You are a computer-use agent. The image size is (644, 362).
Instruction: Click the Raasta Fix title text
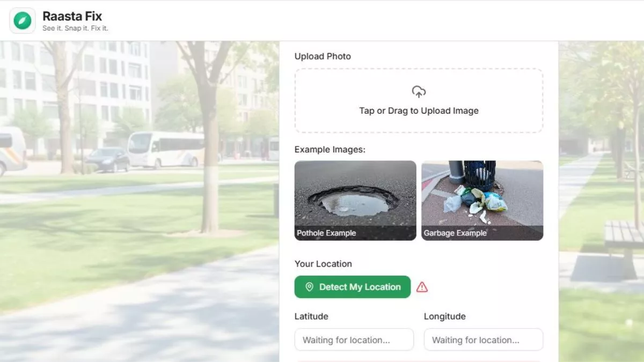click(x=72, y=16)
